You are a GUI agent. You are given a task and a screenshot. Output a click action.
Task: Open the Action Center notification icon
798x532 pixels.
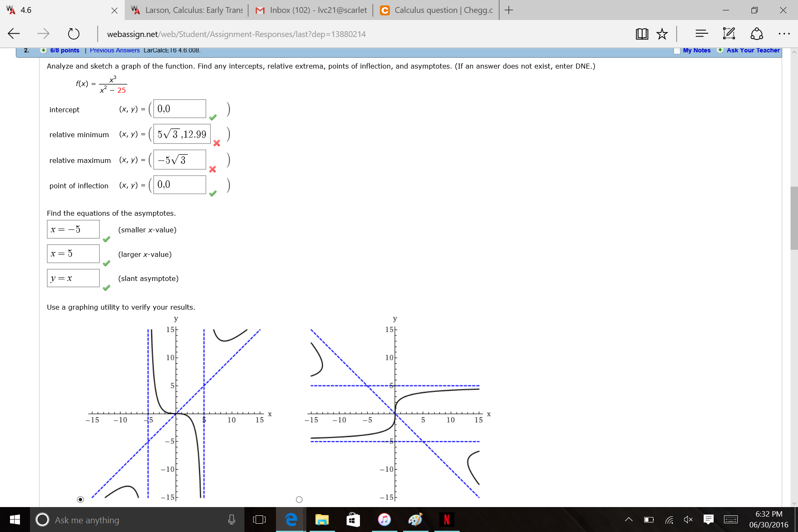pyautogui.click(x=709, y=519)
